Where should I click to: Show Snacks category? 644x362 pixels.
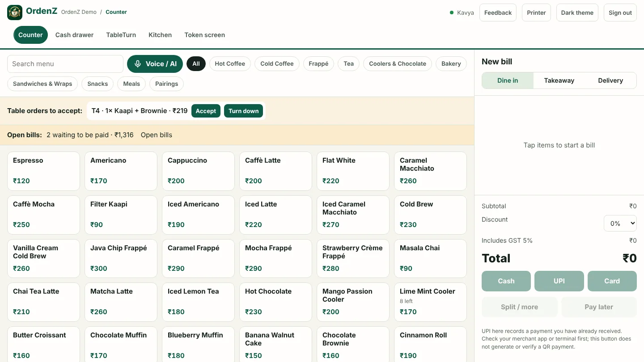pos(97,84)
